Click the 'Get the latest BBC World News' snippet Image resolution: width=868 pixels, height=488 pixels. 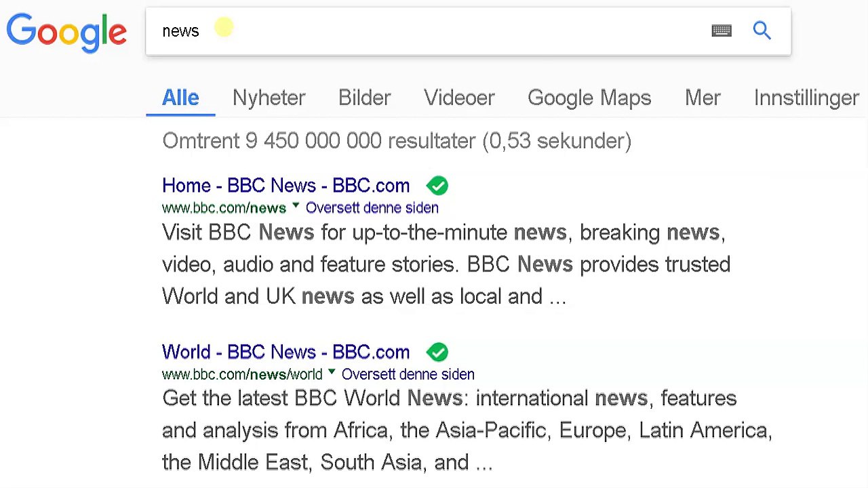click(x=467, y=430)
